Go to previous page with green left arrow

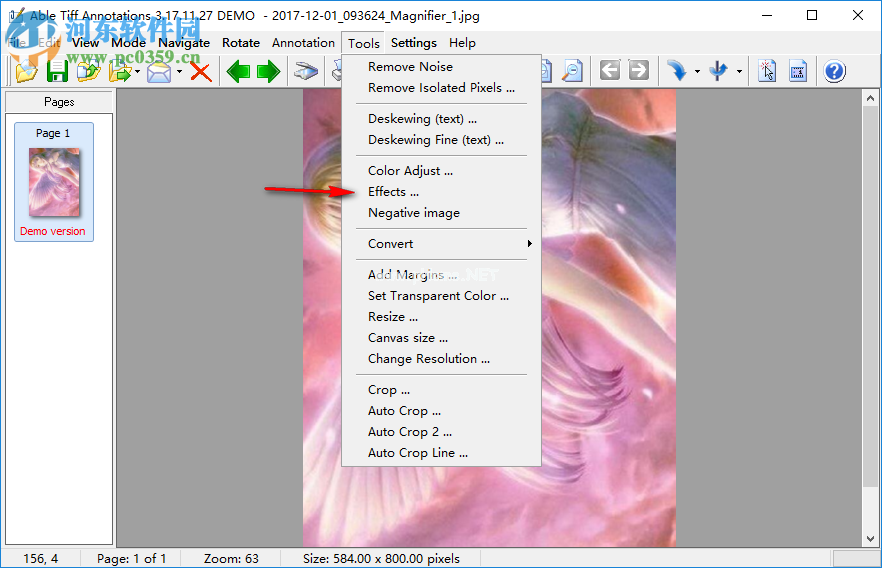(x=237, y=71)
